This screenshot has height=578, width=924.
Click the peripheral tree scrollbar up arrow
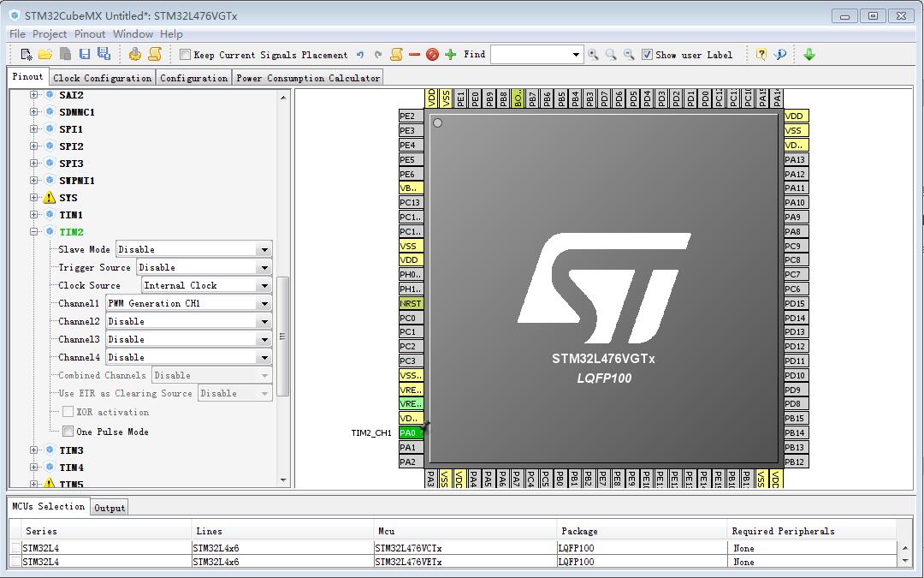point(283,98)
